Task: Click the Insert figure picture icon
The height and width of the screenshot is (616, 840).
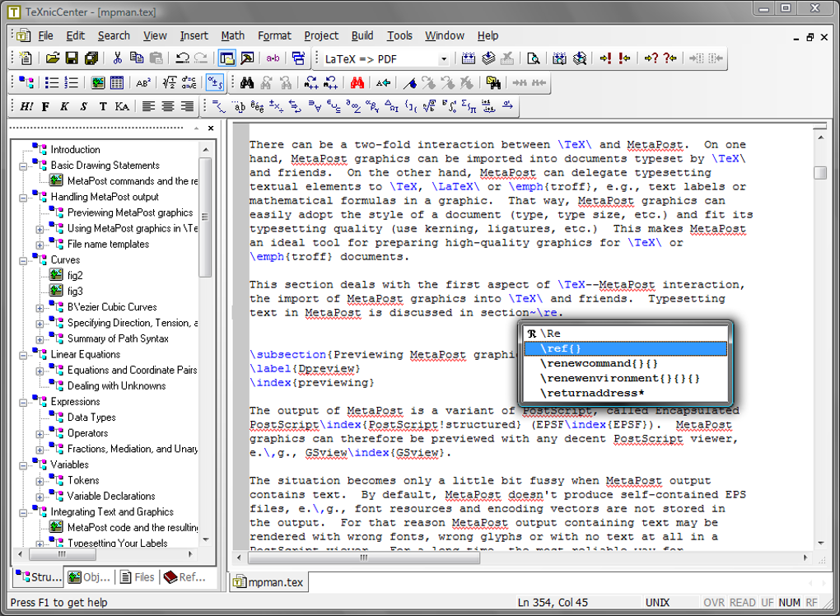Action: 98,82
